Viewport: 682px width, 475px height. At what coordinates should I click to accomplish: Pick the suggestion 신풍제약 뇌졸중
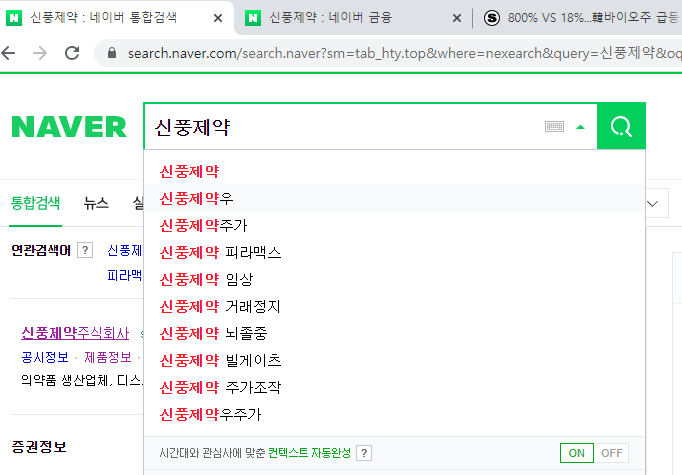(x=394, y=334)
